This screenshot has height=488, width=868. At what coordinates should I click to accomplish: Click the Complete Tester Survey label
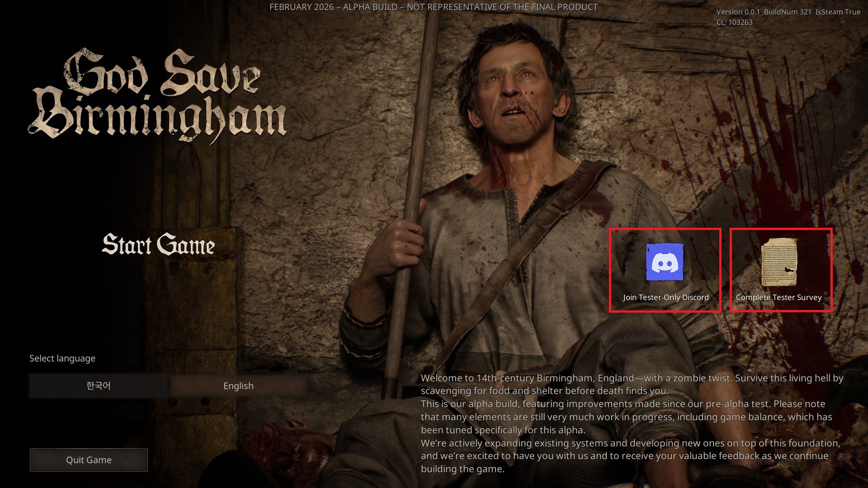click(x=778, y=297)
